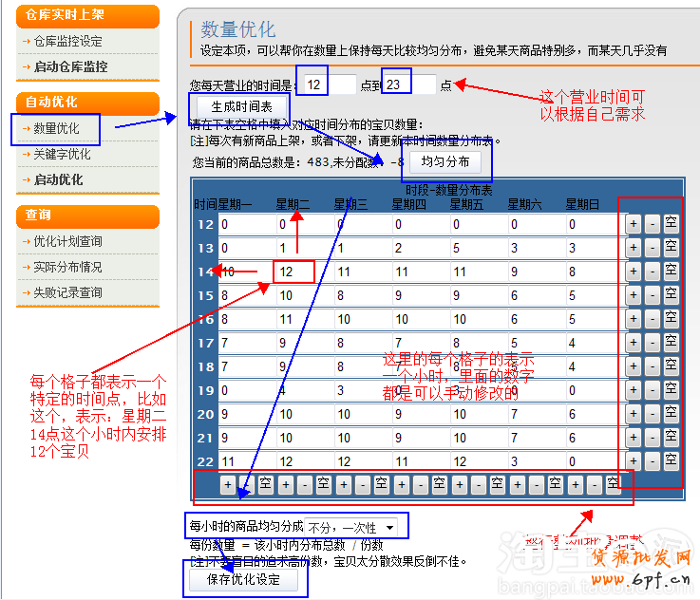Click the 空 clear button below the 星期三 column
The height and width of the screenshot is (600, 700).
(x=381, y=484)
